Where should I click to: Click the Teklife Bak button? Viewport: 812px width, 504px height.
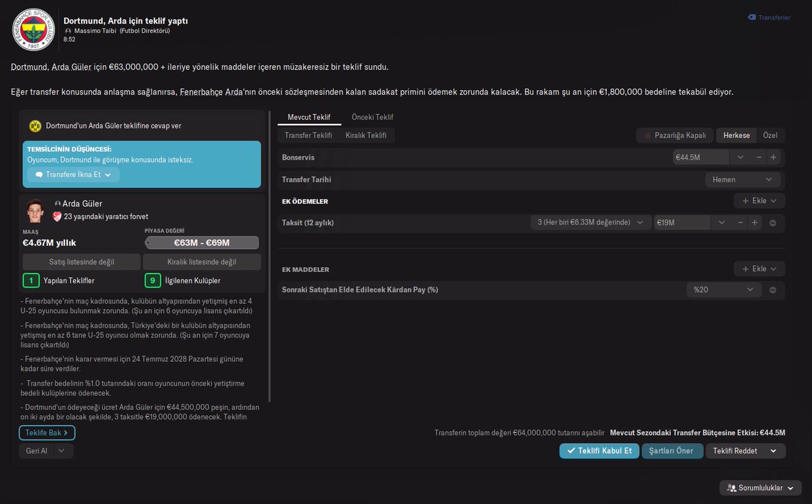47,433
